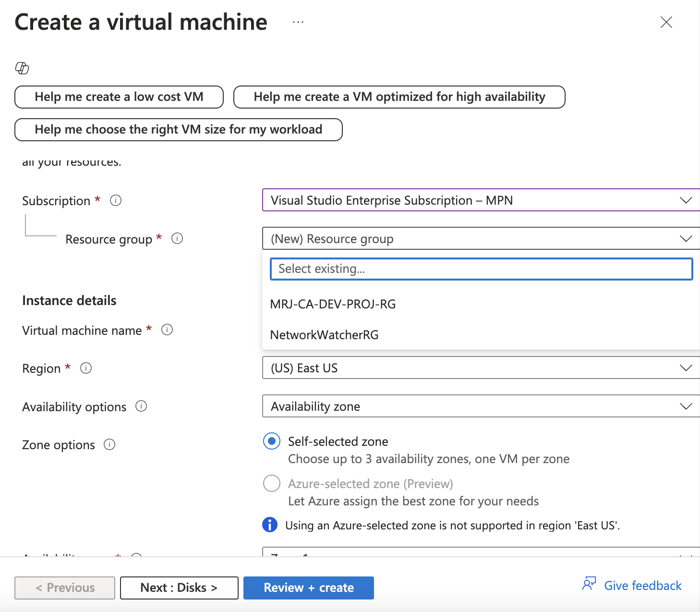Select the Azure-selected zone (Preview) radio button

pyautogui.click(x=272, y=483)
